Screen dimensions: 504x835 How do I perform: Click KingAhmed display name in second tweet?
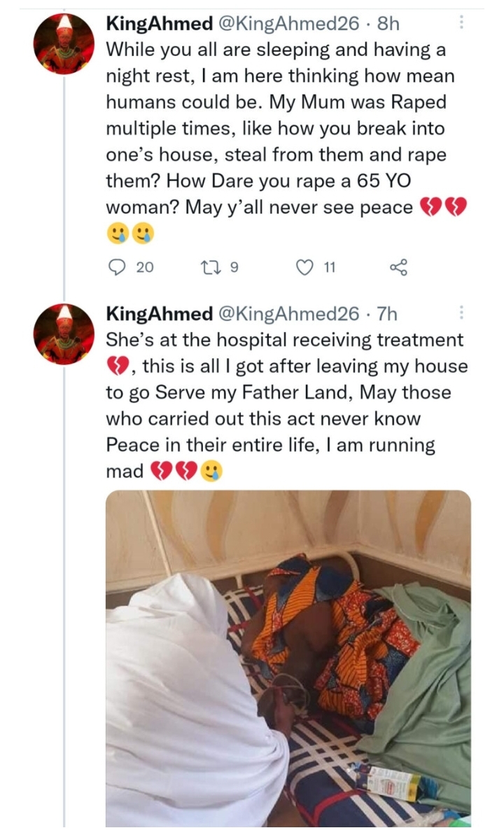tap(159, 314)
